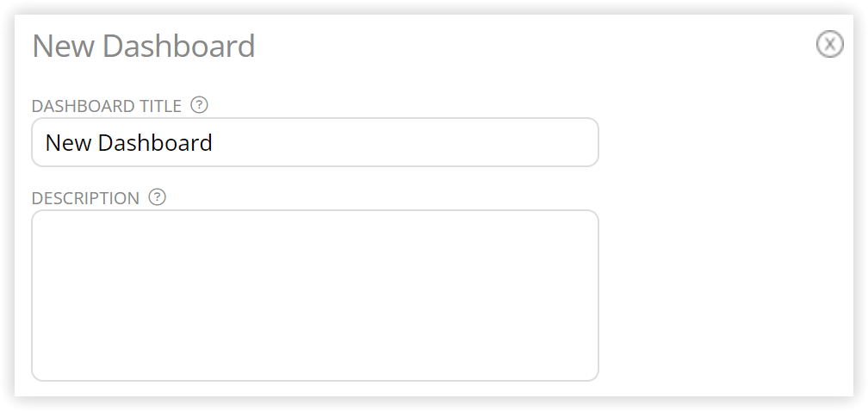The width and height of the screenshot is (868, 411).
Task: Close the New Dashboard dialog
Action: (829, 44)
